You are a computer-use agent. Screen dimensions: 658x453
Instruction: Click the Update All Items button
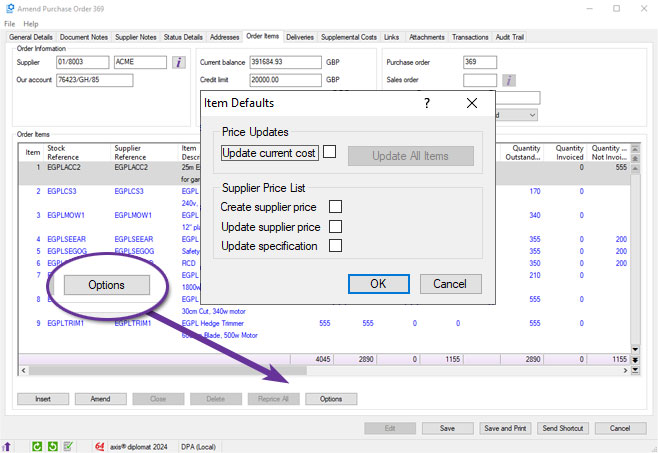[411, 156]
